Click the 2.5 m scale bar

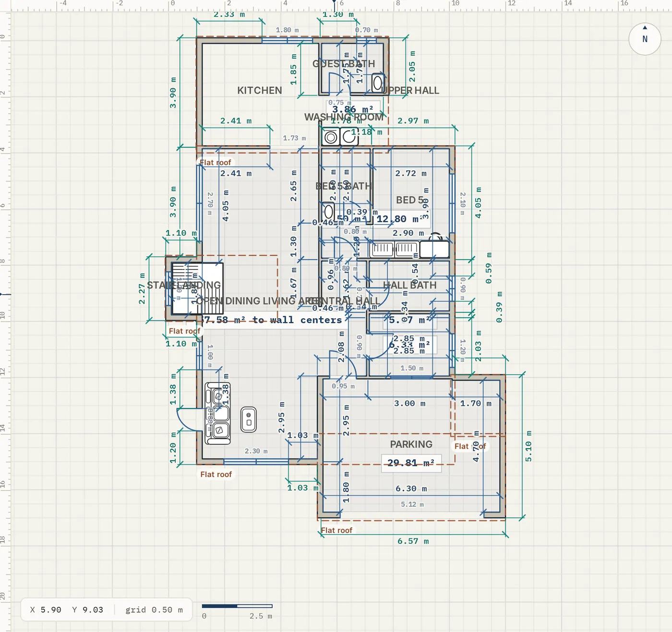[237, 606]
